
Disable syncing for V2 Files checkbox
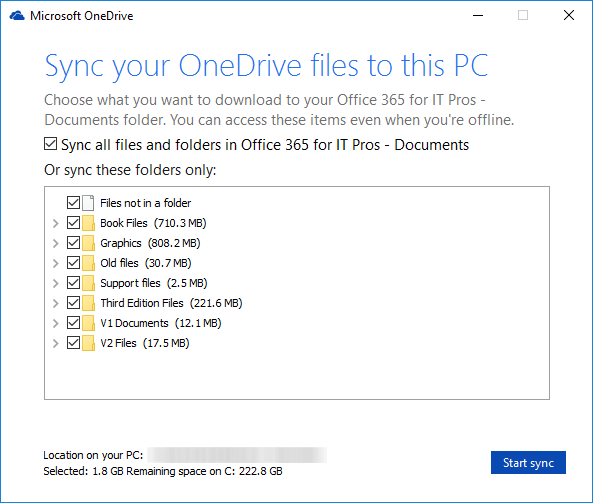(x=73, y=343)
